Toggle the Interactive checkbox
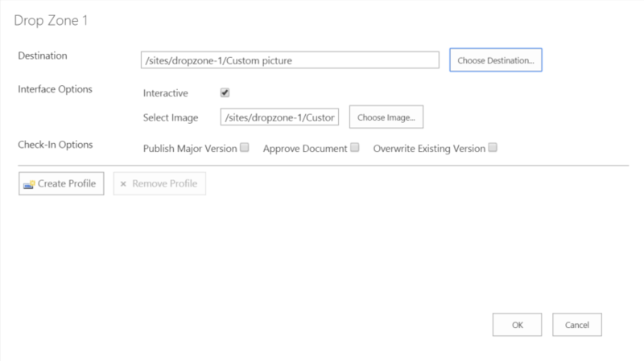The height and width of the screenshot is (361, 644). 225,92
